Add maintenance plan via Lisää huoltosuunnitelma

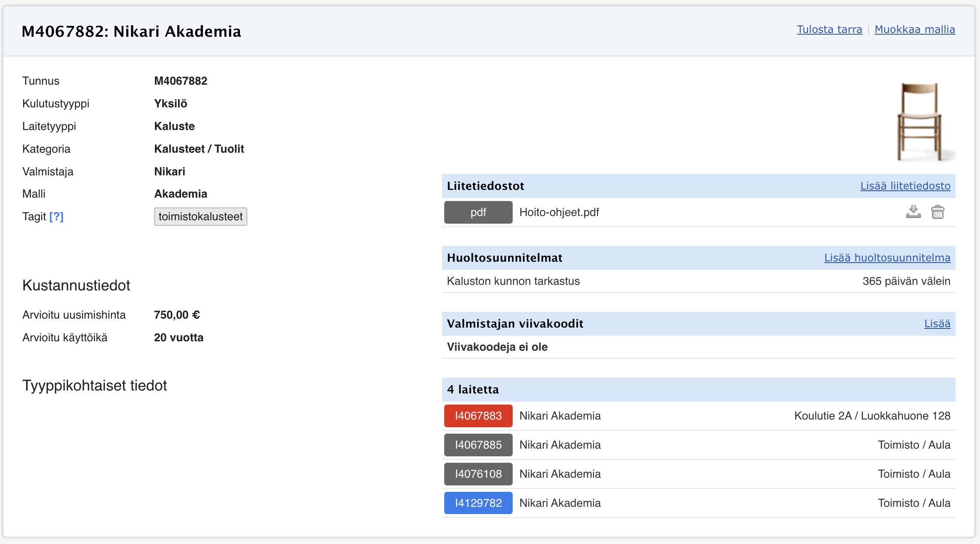[x=887, y=258]
